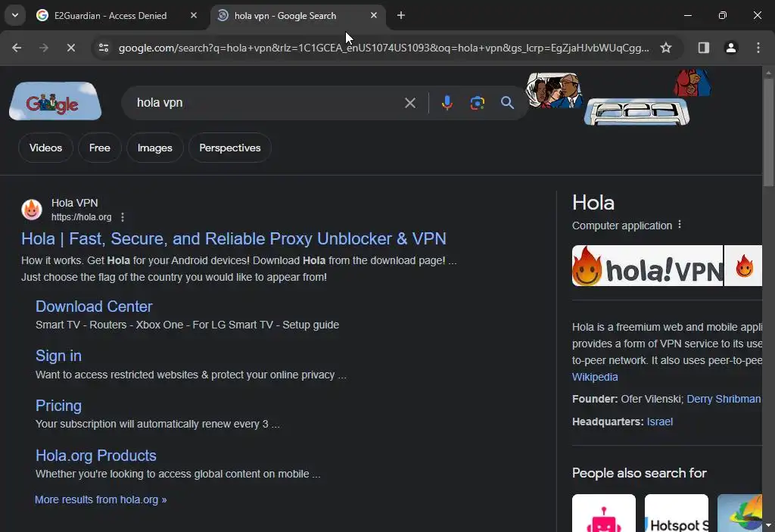
Task: Open the tab search dropdown arrow
Action: click(x=15, y=15)
